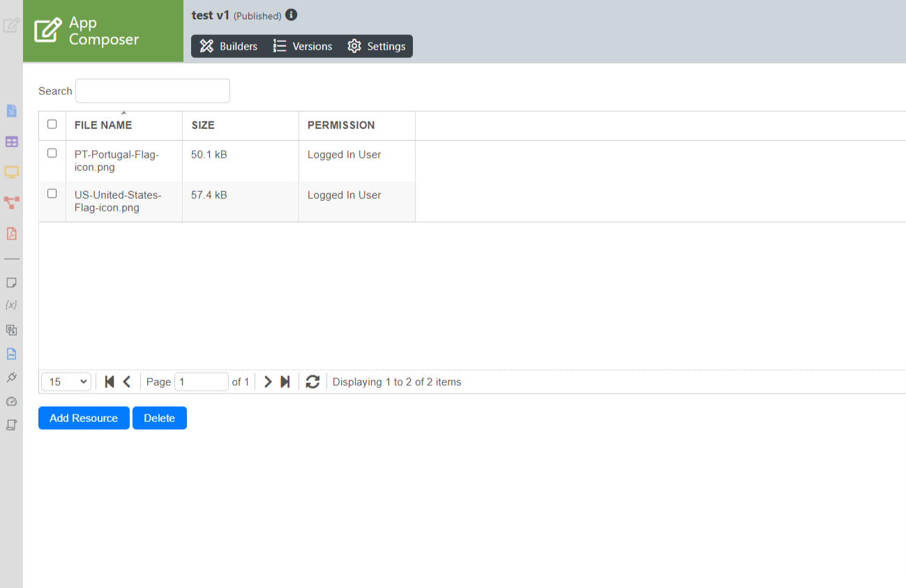The width and height of the screenshot is (906, 588).
Task: Open the Versions menu
Action: [x=303, y=47]
